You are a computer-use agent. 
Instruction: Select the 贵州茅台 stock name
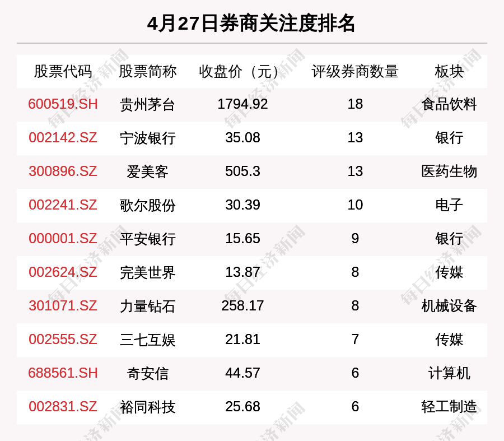pos(147,104)
